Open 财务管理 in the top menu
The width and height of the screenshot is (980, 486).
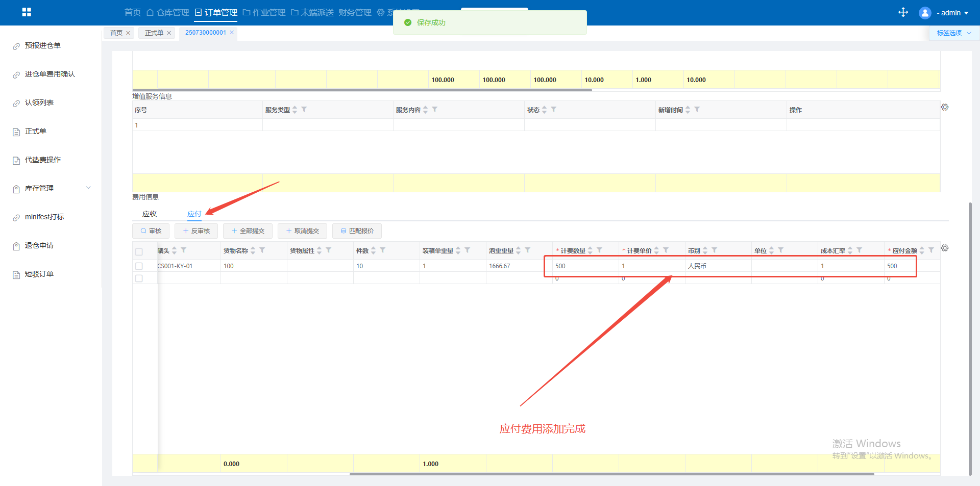[x=355, y=12]
